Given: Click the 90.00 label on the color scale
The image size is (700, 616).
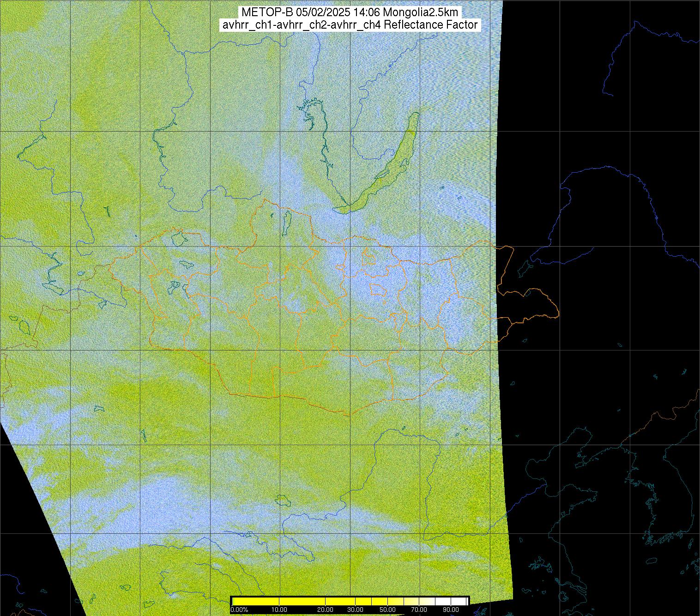Looking at the screenshot, I should pyautogui.click(x=451, y=610).
